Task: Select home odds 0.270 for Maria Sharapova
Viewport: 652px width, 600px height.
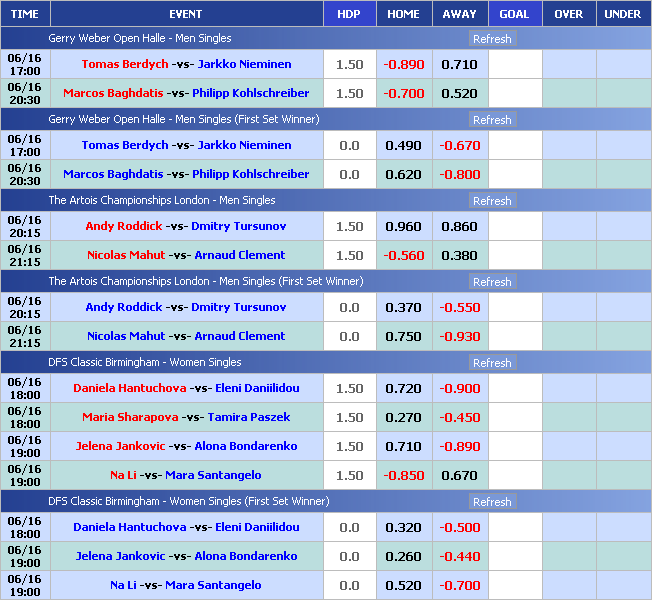Action: 404,417
